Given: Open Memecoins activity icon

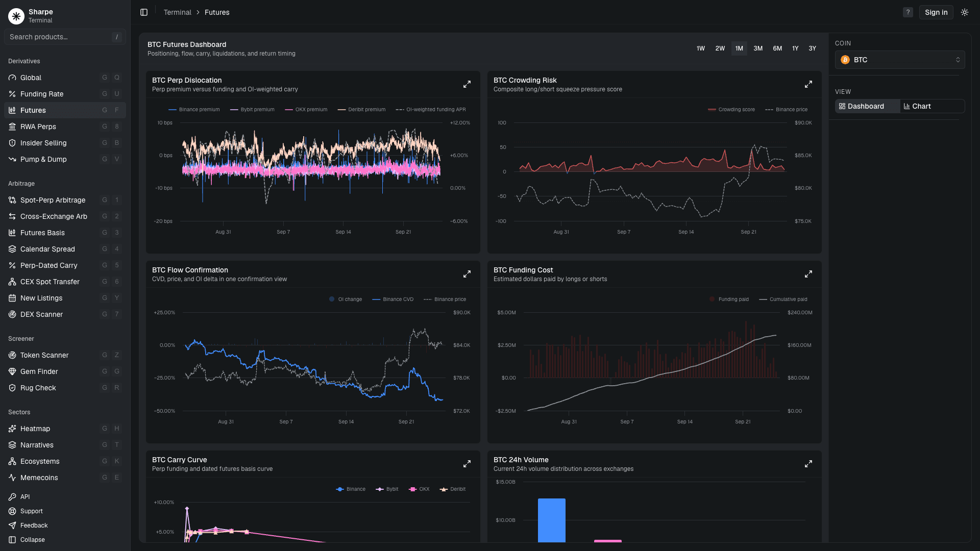Looking at the screenshot, I should (12, 478).
